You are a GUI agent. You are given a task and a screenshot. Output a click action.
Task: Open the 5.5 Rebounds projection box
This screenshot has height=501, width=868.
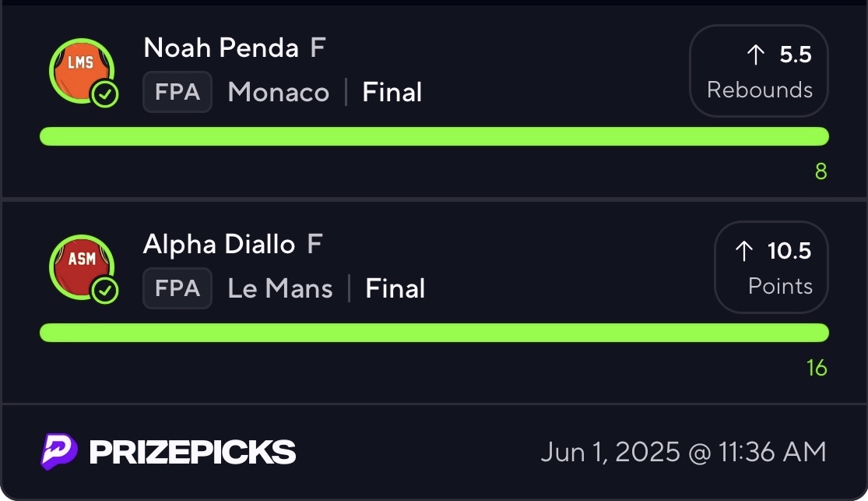pos(759,71)
